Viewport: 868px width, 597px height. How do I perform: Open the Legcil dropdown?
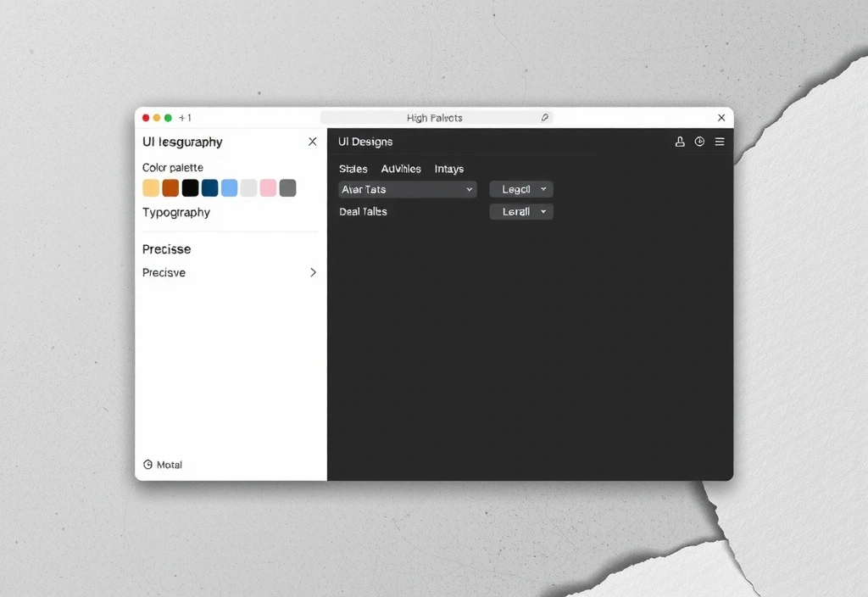520,188
